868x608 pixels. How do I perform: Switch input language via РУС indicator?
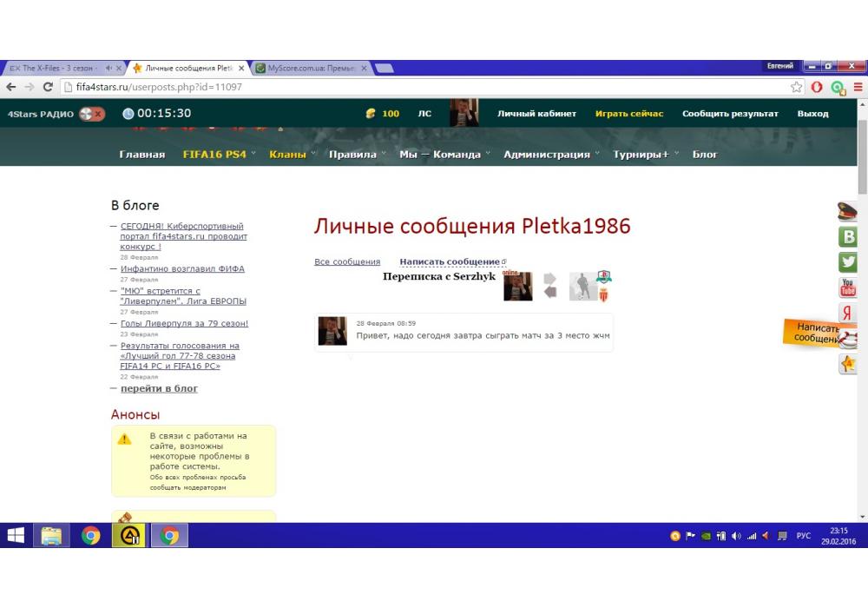tap(803, 536)
